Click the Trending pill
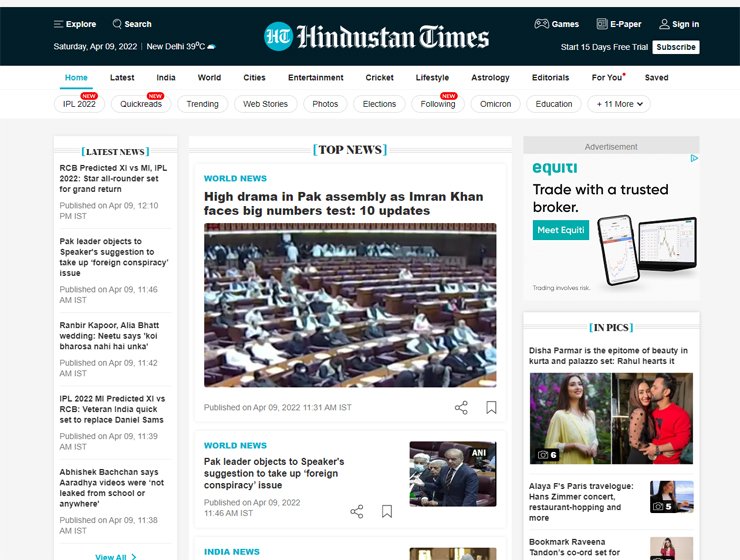 202,104
